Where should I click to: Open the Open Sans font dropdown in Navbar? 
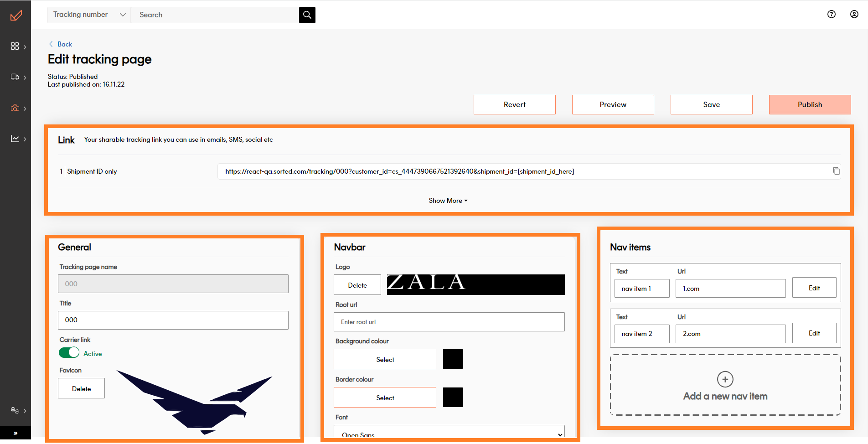[x=449, y=434]
